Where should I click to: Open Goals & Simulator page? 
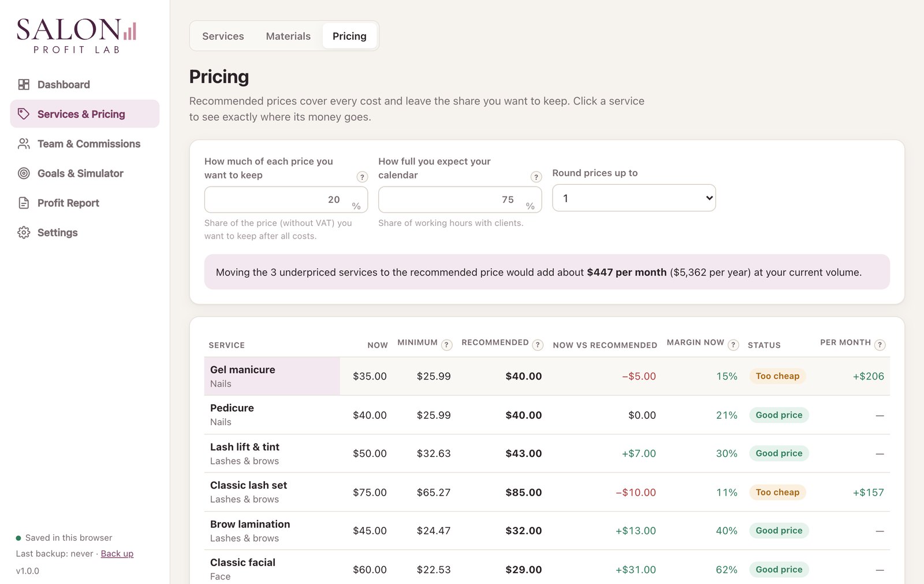[85, 173]
